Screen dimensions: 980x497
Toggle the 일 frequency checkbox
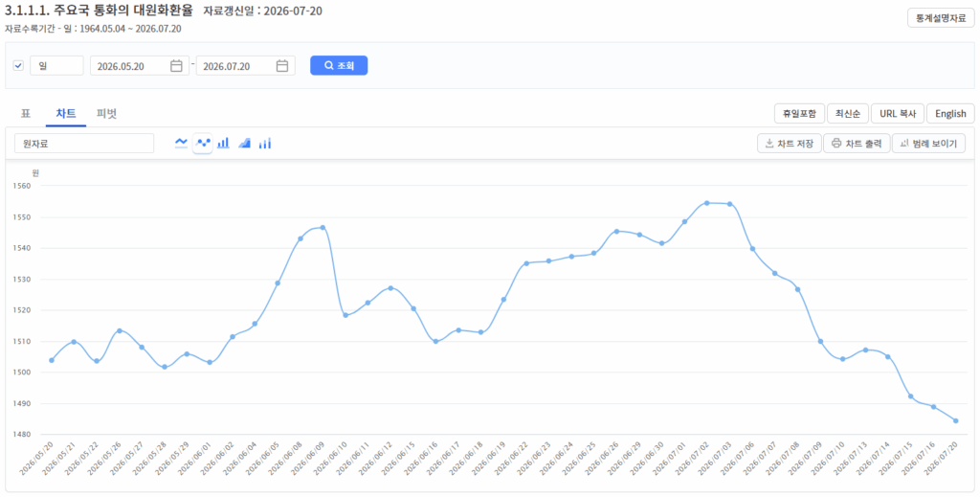(x=18, y=66)
